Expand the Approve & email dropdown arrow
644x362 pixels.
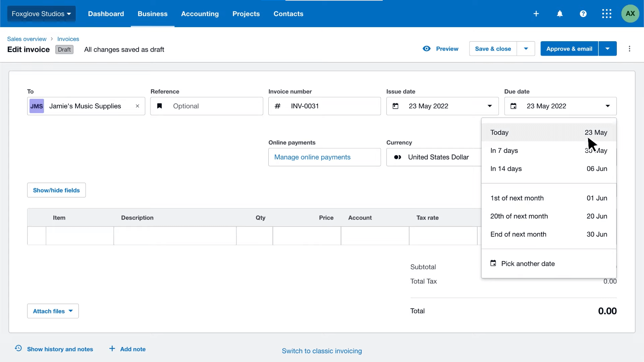coord(607,49)
